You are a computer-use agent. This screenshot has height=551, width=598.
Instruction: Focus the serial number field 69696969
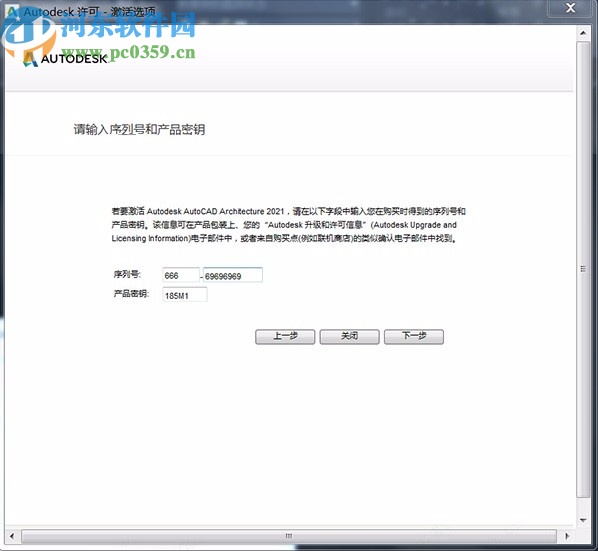point(233,275)
